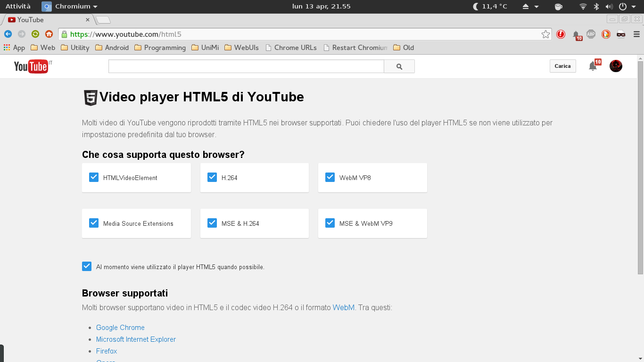Open the red exclamation extension icon
Screen dimensions: 644x362
point(561,34)
